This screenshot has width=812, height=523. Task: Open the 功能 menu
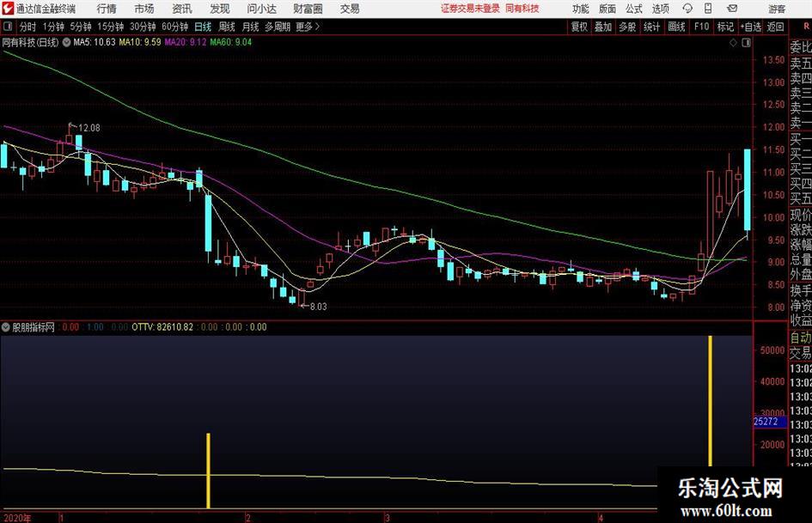pos(581,9)
